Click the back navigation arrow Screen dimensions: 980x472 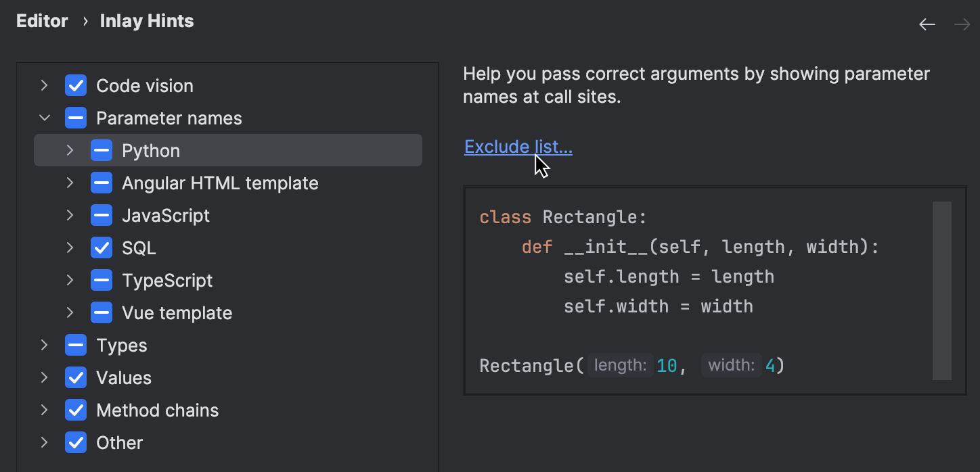927,24
